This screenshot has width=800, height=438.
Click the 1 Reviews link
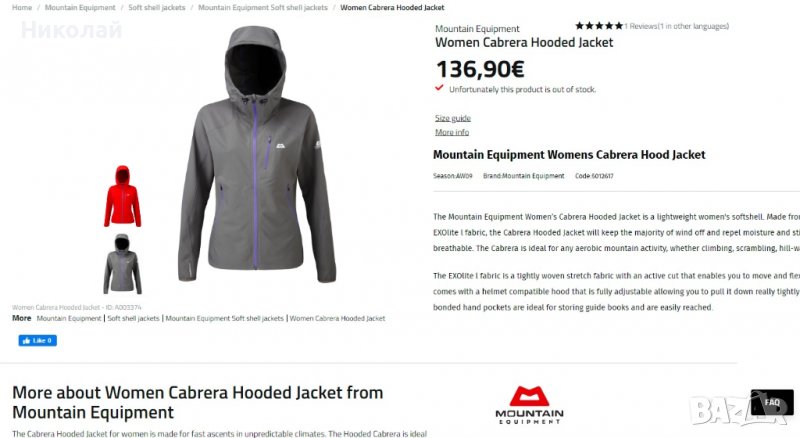tap(641, 26)
